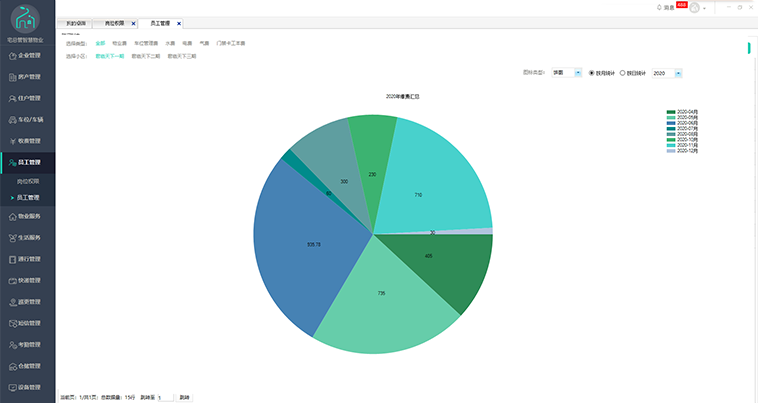Click the 跳转 button at bottom

(184, 397)
